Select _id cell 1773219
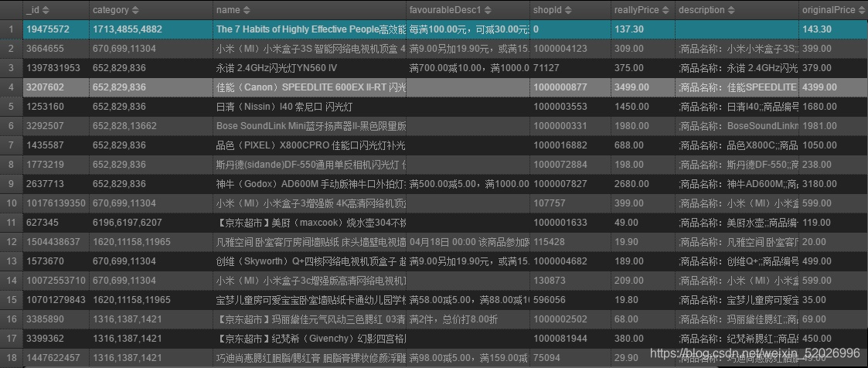This screenshot has width=868, height=368. coord(56,165)
